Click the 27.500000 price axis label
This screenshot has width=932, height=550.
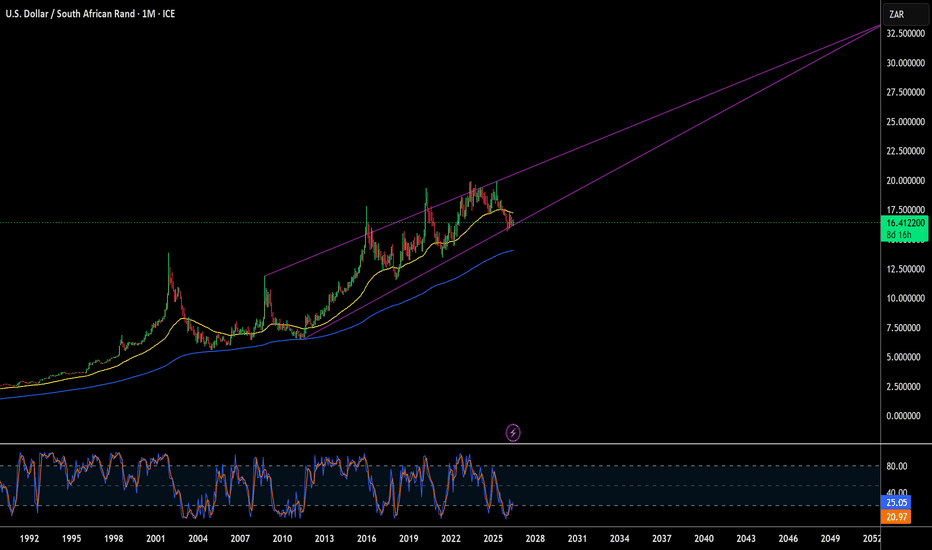click(x=905, y=93)
